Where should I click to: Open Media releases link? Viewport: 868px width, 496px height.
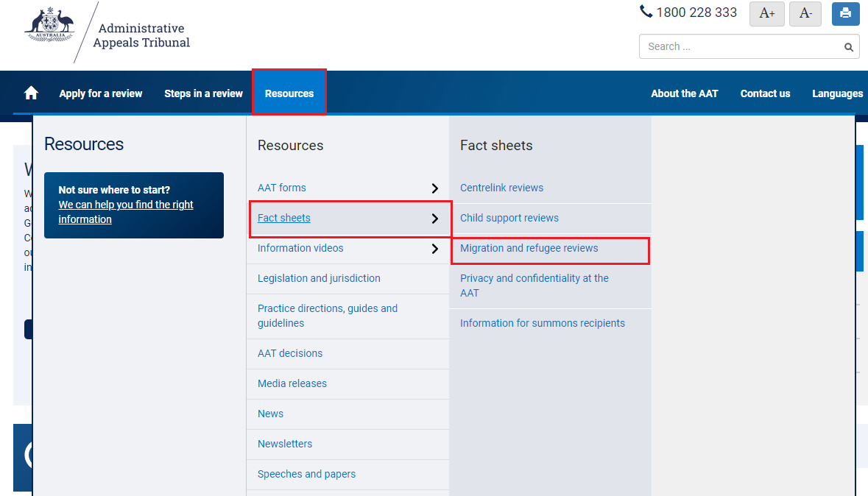click(x=292, y=383)
